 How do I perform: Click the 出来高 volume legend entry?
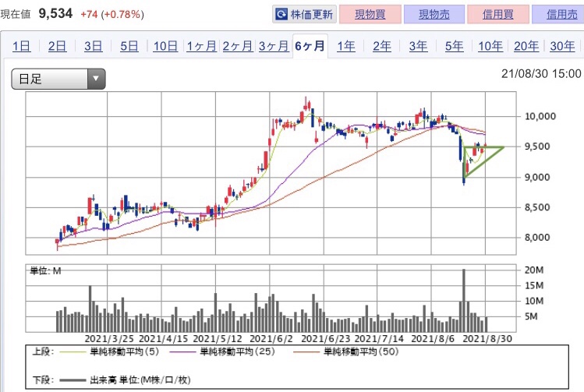[125, 380]
